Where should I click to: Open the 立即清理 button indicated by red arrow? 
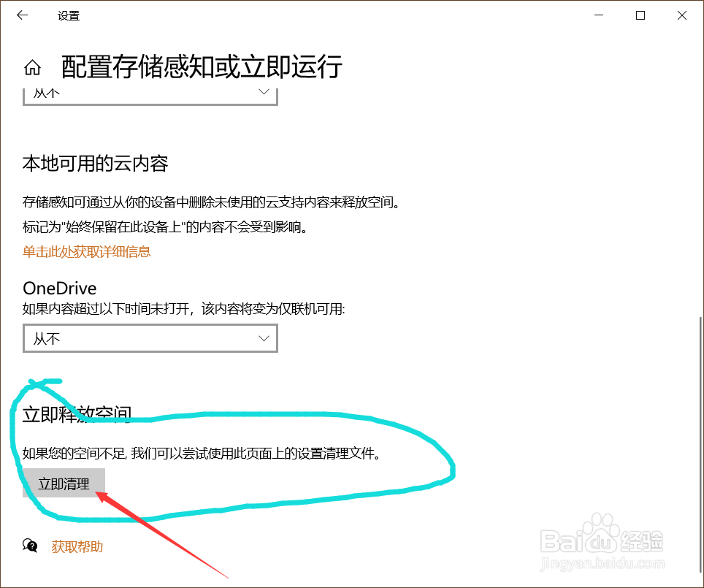(x=63, y=483)
